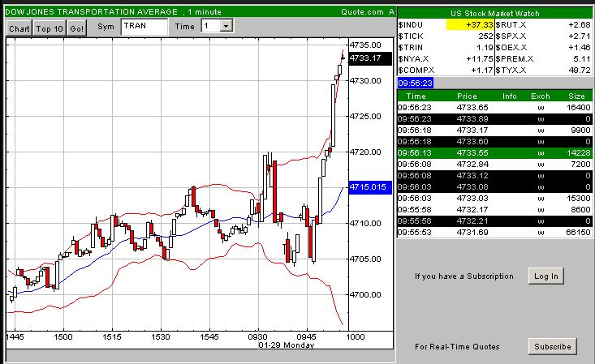Click the 4720.00 price axis label
The width and height of the screenshot is (595, 364).
pos(365,152)
